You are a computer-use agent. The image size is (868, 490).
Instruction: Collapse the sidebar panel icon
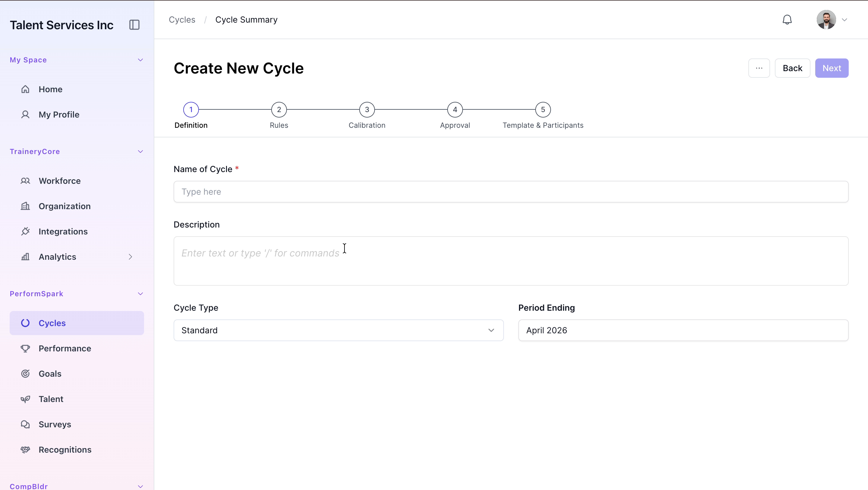coord(134,25)
